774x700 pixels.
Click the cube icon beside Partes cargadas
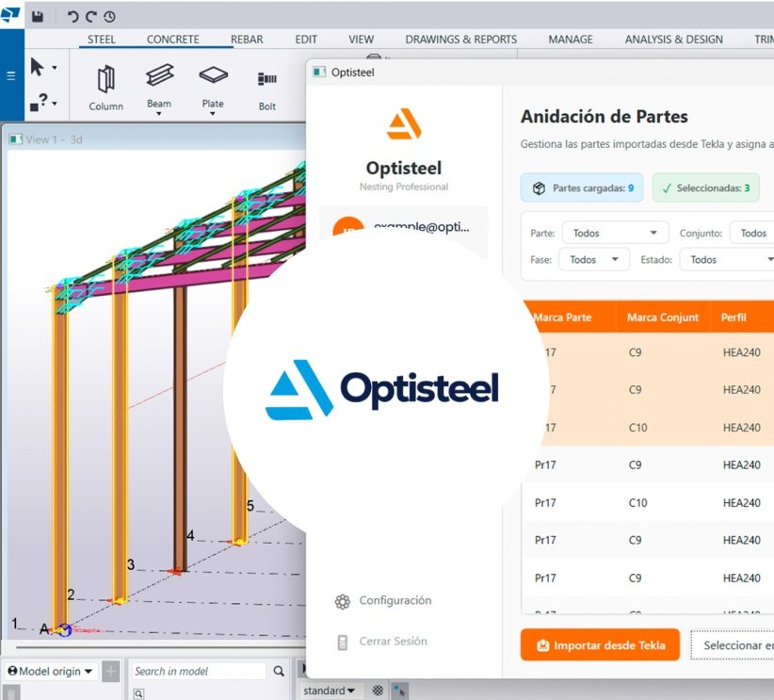(x=539, y=188)
